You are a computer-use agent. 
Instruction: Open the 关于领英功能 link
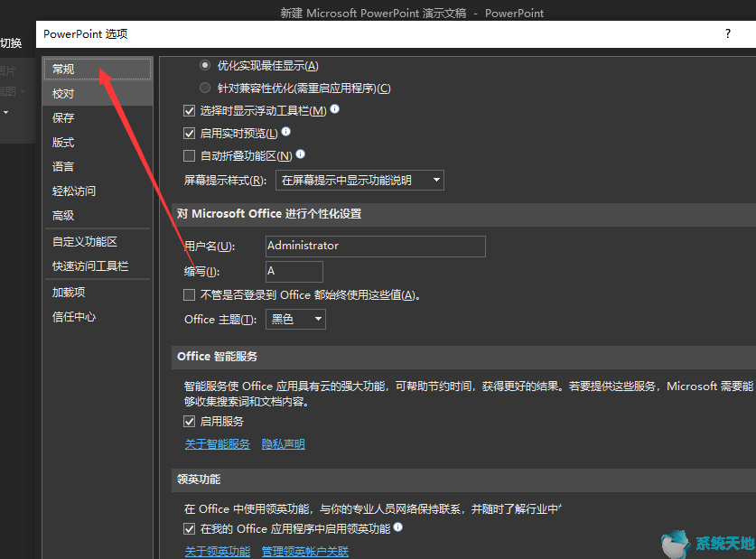coord(218,551)
